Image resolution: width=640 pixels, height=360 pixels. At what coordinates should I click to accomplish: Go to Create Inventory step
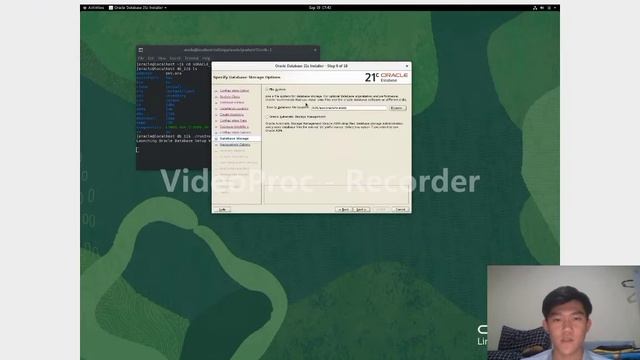(231, 115)
